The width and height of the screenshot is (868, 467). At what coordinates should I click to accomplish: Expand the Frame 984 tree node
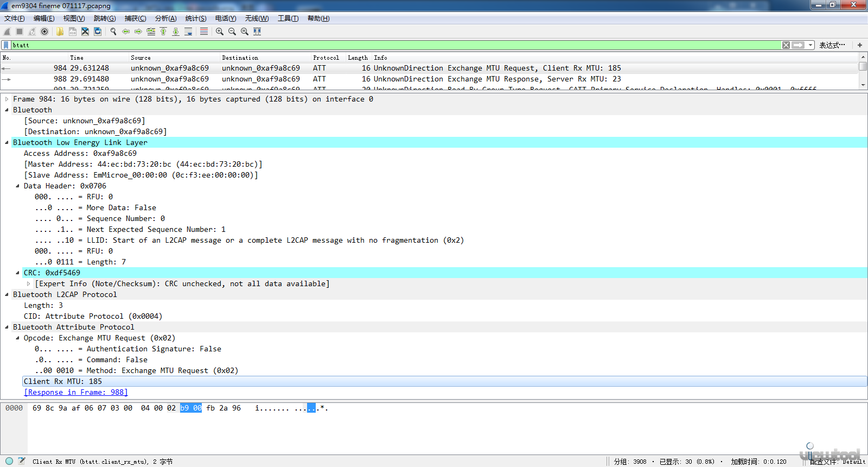pos(7,99)
